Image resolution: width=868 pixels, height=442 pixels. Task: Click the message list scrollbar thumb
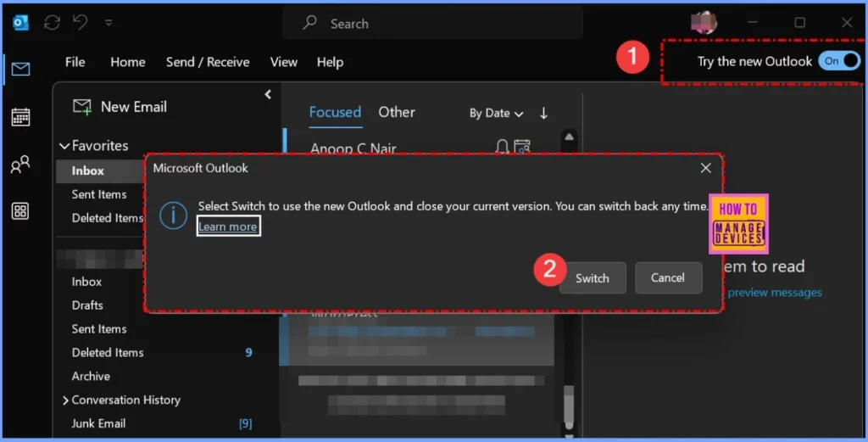(569, 406)
